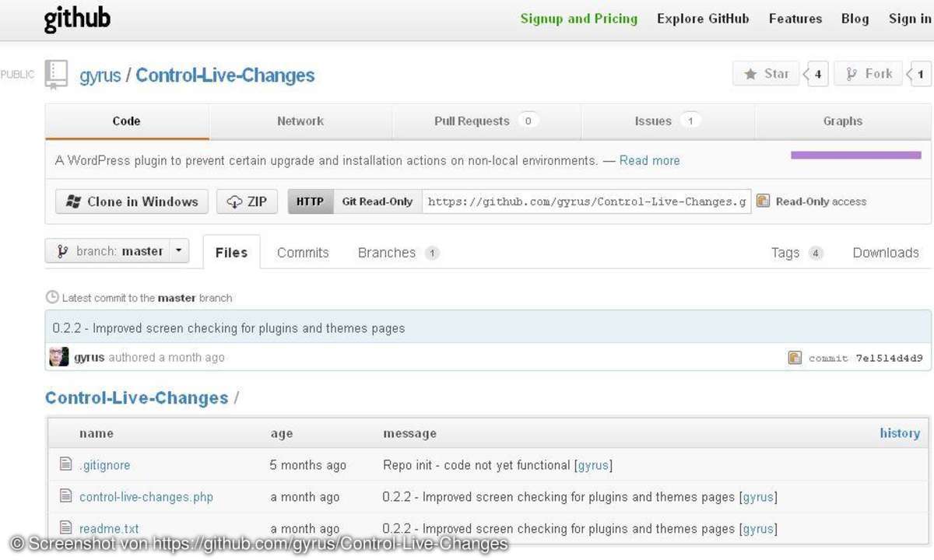Open the branch: master dropdown
This screenshot has height=560, width=934.
click(x=117, y=251)
